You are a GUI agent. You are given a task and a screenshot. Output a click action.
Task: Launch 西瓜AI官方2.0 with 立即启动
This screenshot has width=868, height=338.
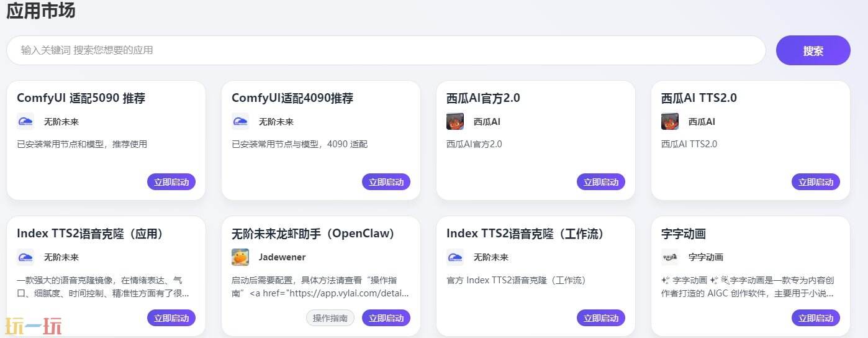tap(601, 182)
